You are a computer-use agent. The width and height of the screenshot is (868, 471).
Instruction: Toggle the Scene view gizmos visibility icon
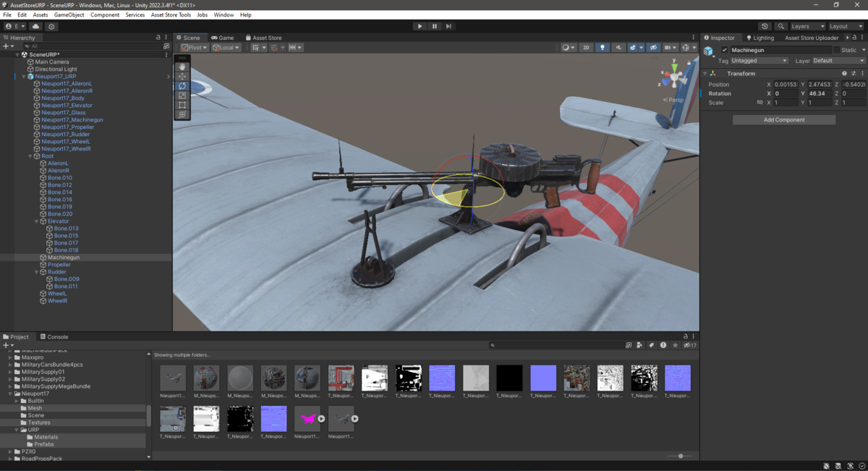pyautogui.click(x=686, y=47)
